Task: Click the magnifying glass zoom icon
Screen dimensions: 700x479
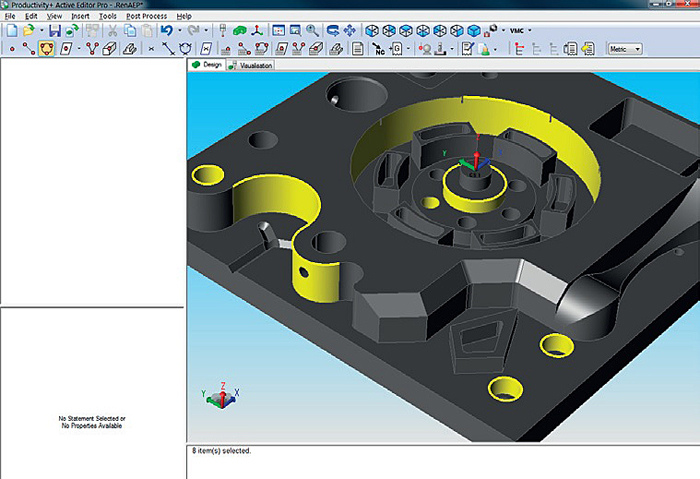Action: point(312,30)
